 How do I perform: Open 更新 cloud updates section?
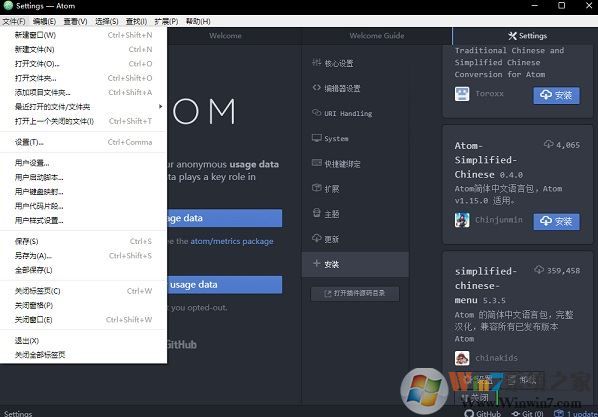coord(355,239)
